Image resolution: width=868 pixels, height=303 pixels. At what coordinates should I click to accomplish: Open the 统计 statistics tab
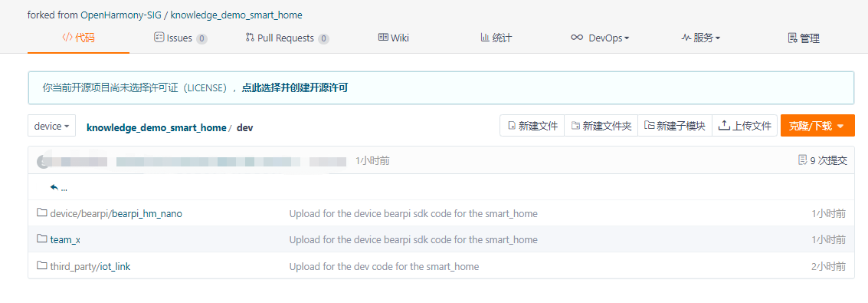[x=496, y=38]
